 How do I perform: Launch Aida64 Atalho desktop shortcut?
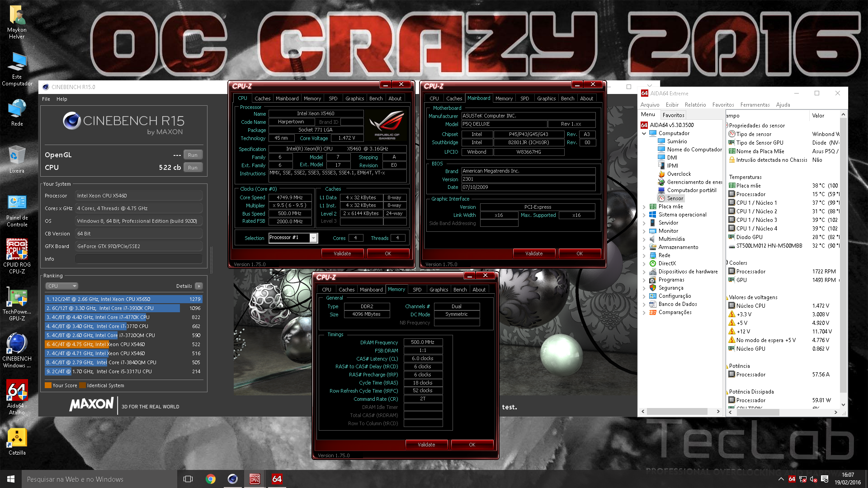[17, 398]
